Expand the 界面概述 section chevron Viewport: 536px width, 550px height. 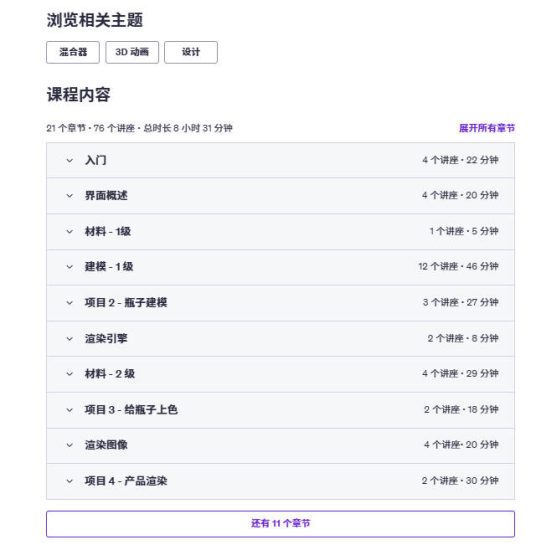69,196
